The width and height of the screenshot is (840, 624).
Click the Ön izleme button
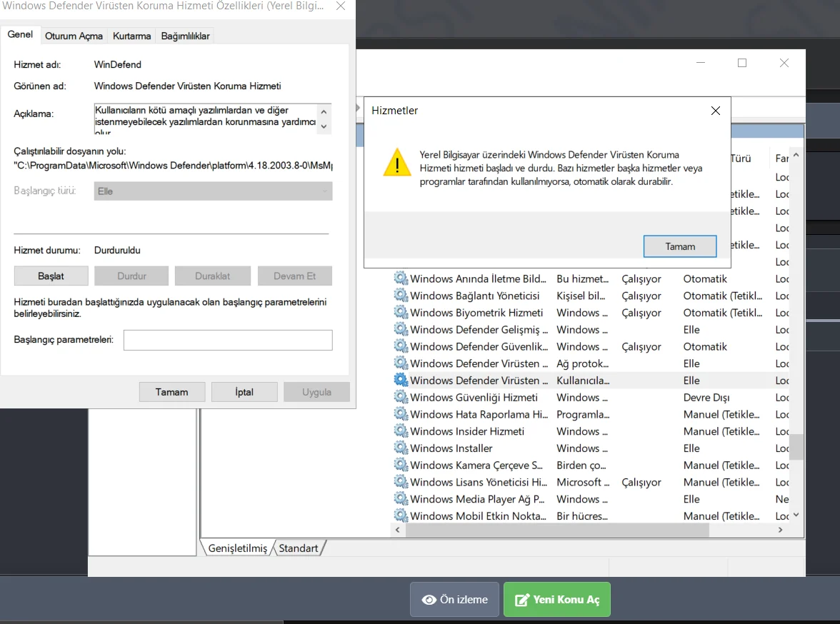(454, 599)
